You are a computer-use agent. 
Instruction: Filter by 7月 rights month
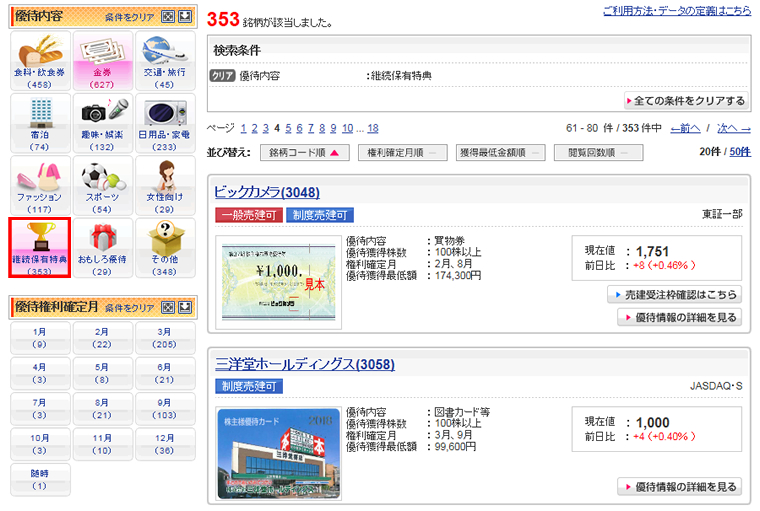40,409
